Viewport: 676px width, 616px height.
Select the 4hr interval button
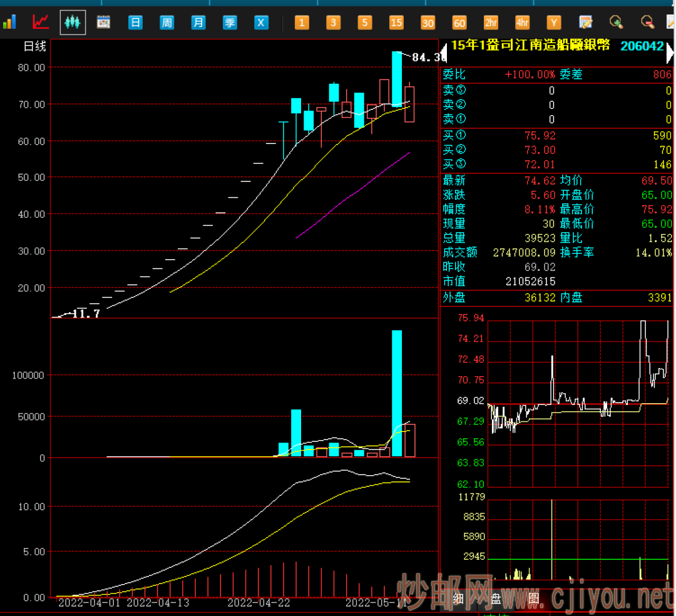523,23
